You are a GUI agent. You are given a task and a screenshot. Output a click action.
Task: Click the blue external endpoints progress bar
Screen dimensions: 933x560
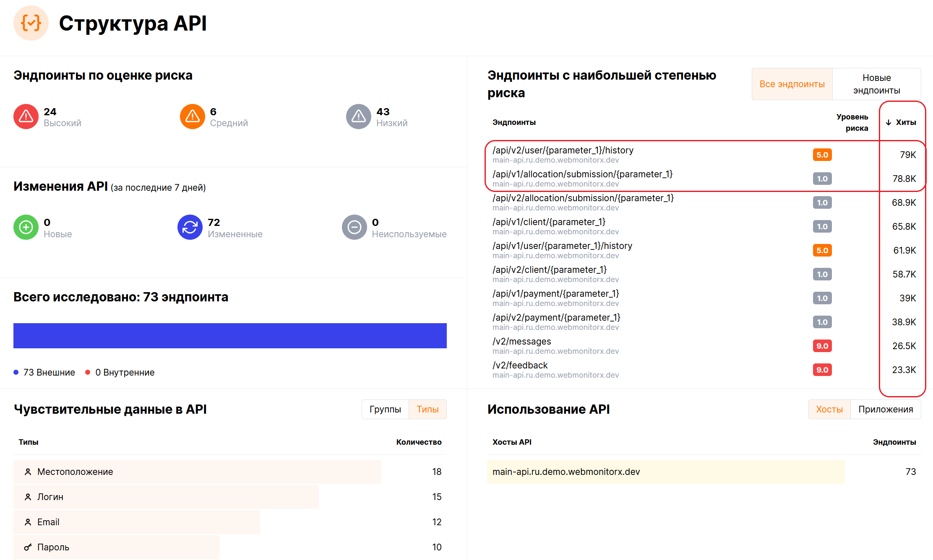(230, 336)
